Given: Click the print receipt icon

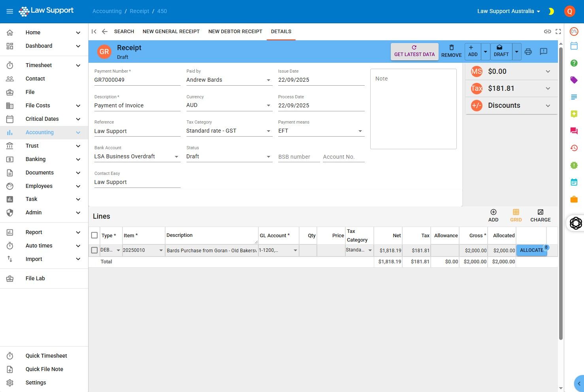Looking at the screenshot, I should tap(528, 52).
